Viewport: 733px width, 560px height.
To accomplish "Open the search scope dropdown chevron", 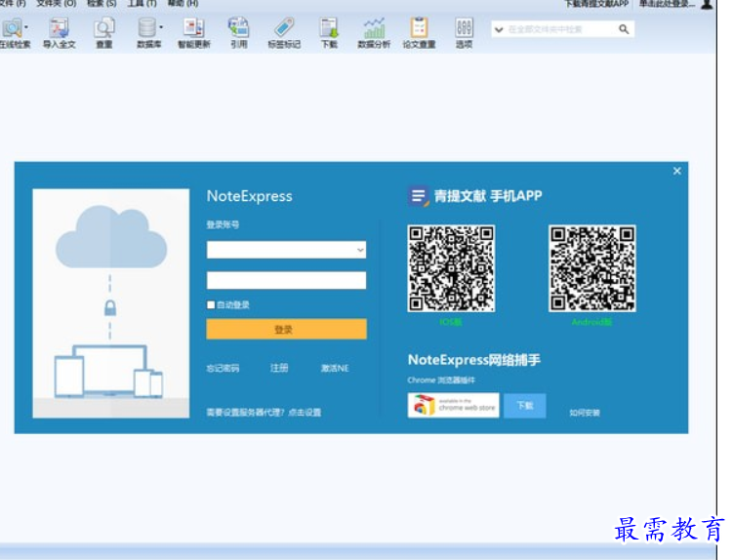I will point(499,29).
